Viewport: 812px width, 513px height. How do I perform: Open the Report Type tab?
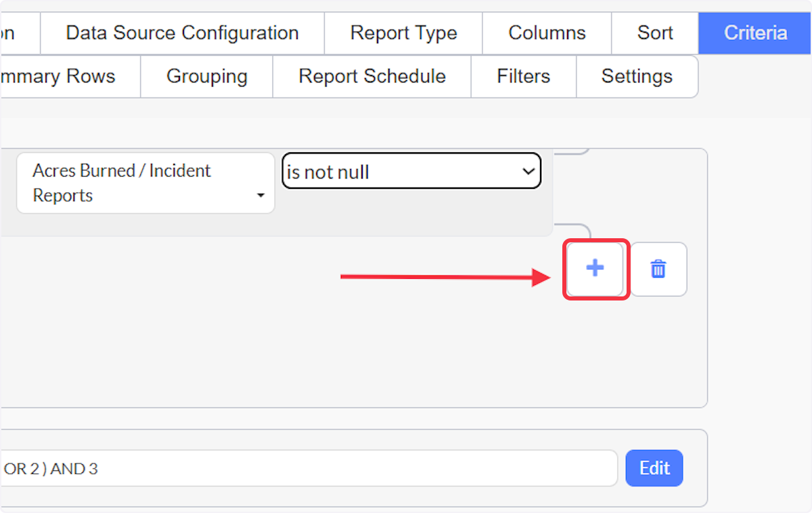[x=403, y=33]
